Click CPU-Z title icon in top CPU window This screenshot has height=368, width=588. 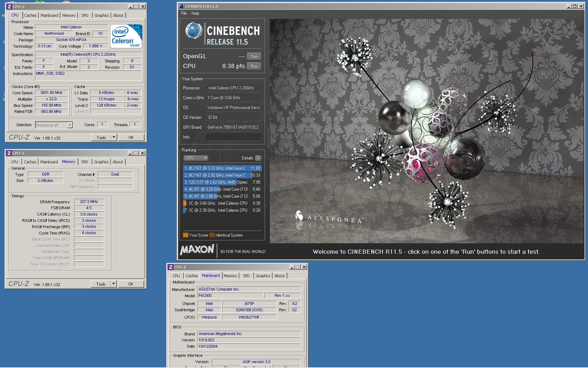9,7
